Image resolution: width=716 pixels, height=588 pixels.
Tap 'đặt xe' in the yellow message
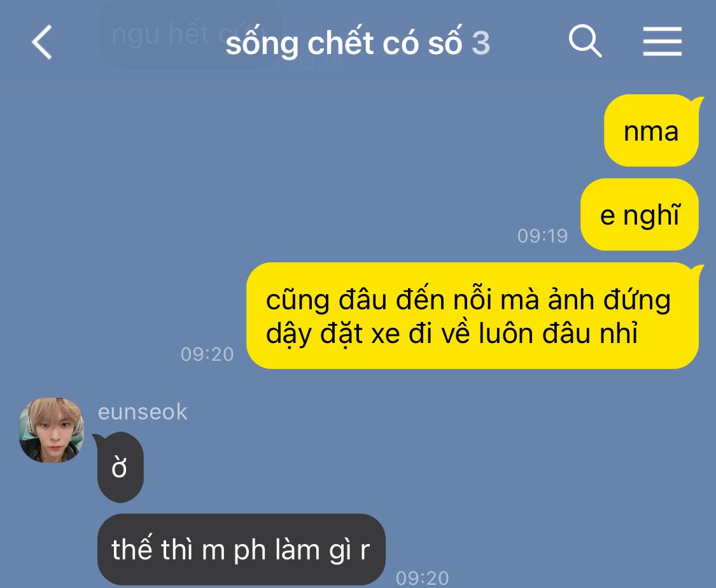(x=360, y=334)
